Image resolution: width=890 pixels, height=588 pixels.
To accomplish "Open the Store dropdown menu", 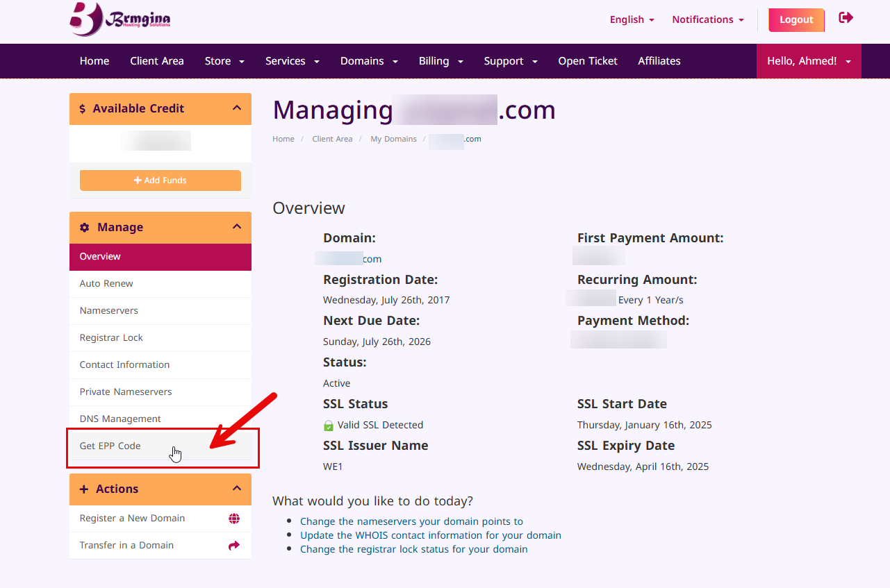I will tap(225, 61).
